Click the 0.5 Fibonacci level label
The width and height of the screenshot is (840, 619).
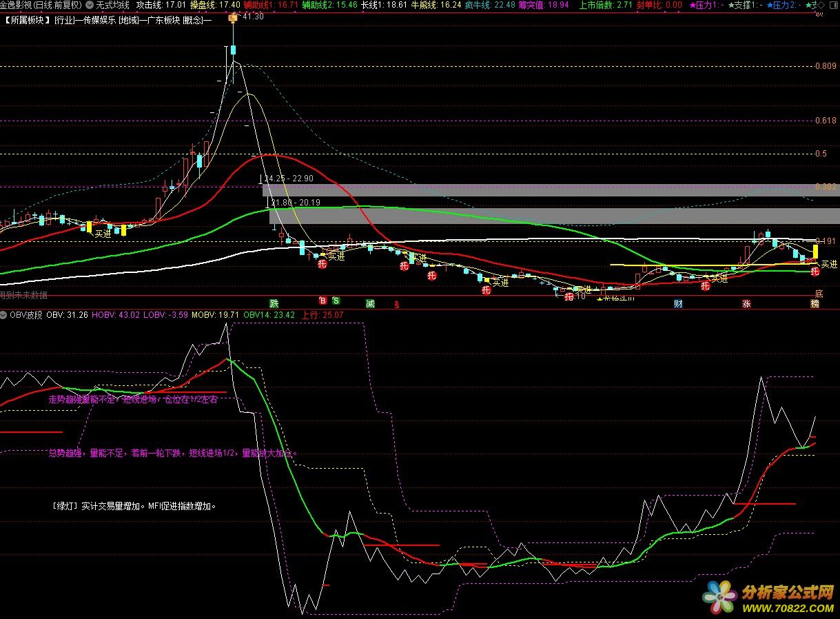click(821, 154)
